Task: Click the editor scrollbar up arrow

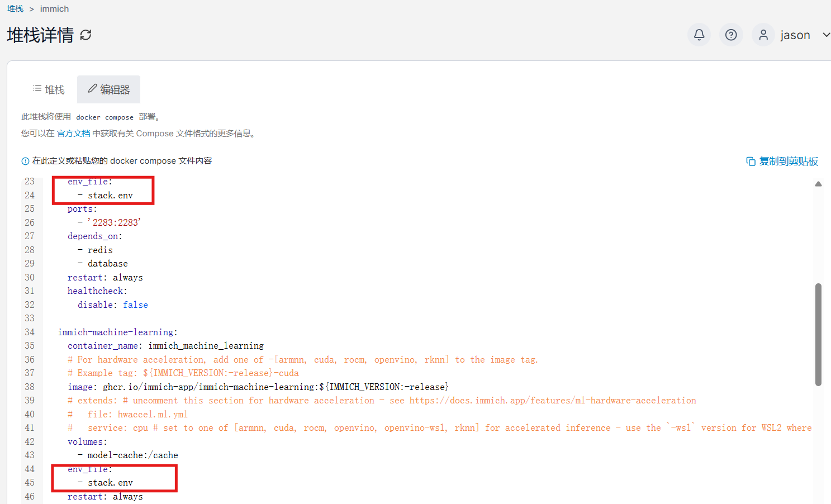Action: (818, 184)
